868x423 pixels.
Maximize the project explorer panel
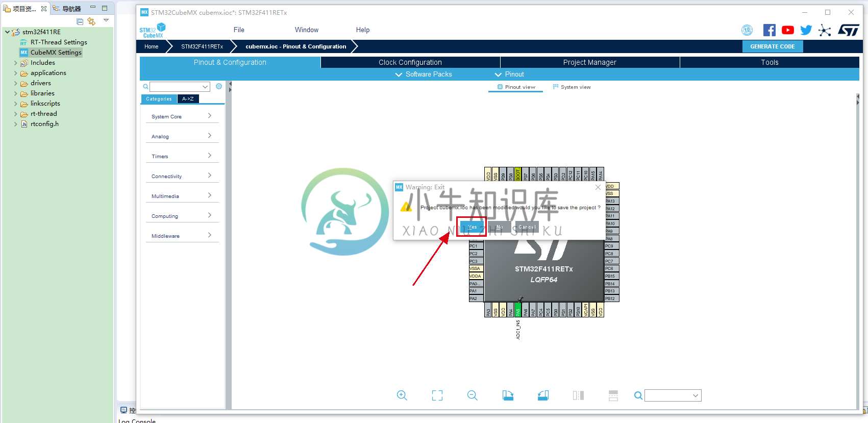(105, 8)
